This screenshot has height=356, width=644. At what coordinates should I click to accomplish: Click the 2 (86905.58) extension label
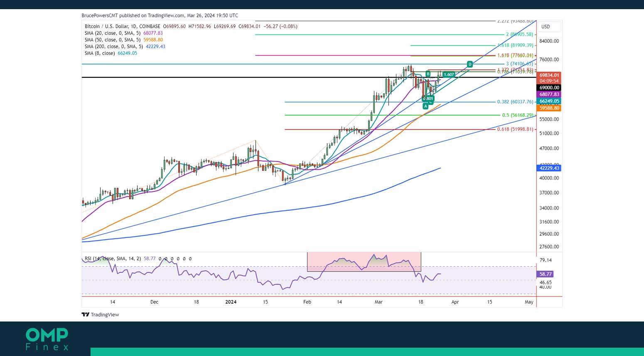coord(519,35)
